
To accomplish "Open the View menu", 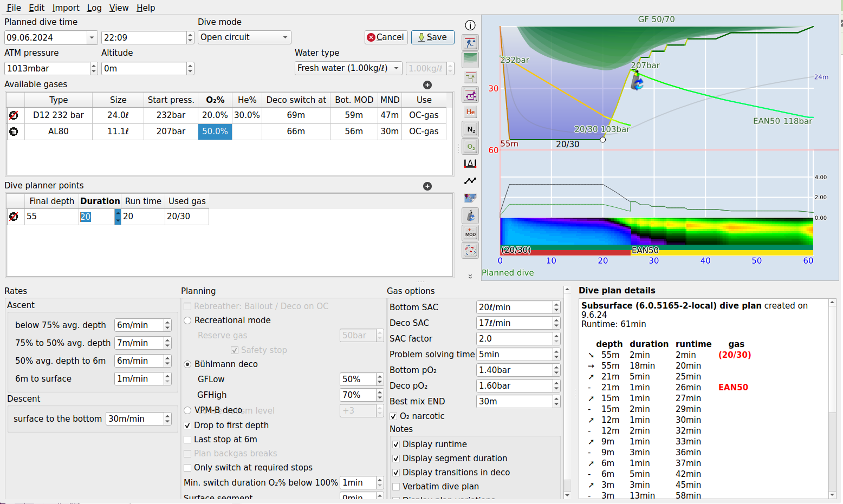I will click(119, 8).
